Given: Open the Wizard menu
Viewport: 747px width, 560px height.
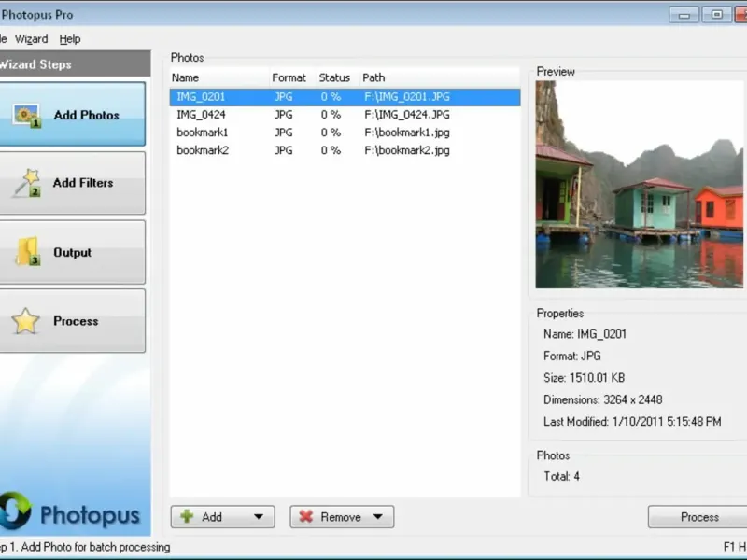Looking at the screenshot, I should pos(32,39).
